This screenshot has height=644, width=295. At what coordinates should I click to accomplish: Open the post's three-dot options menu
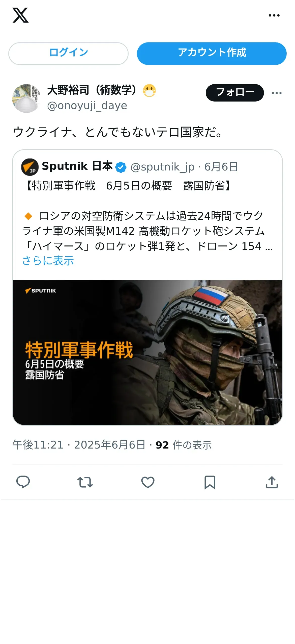277,93
